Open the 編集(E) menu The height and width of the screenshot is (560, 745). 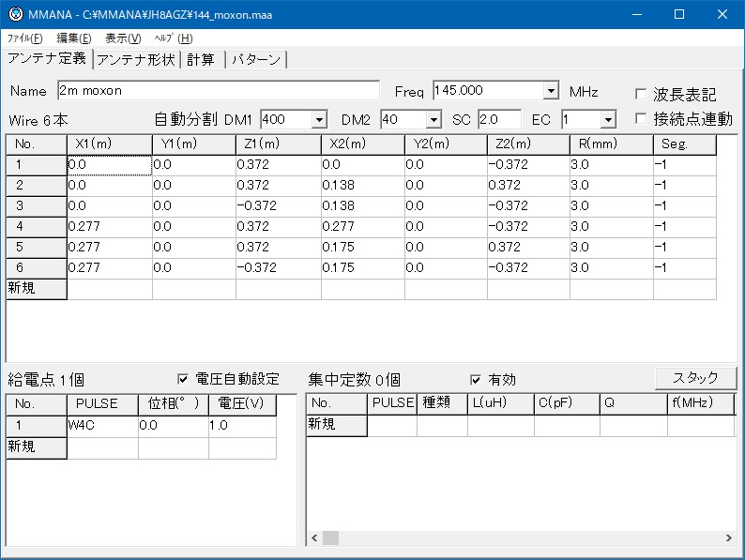(x=74, y=38)
